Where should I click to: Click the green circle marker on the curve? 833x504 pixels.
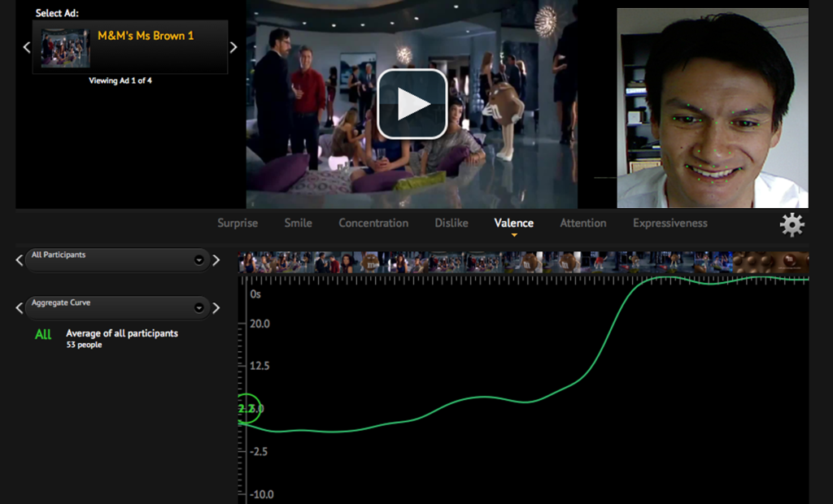(x=247, y=408)
